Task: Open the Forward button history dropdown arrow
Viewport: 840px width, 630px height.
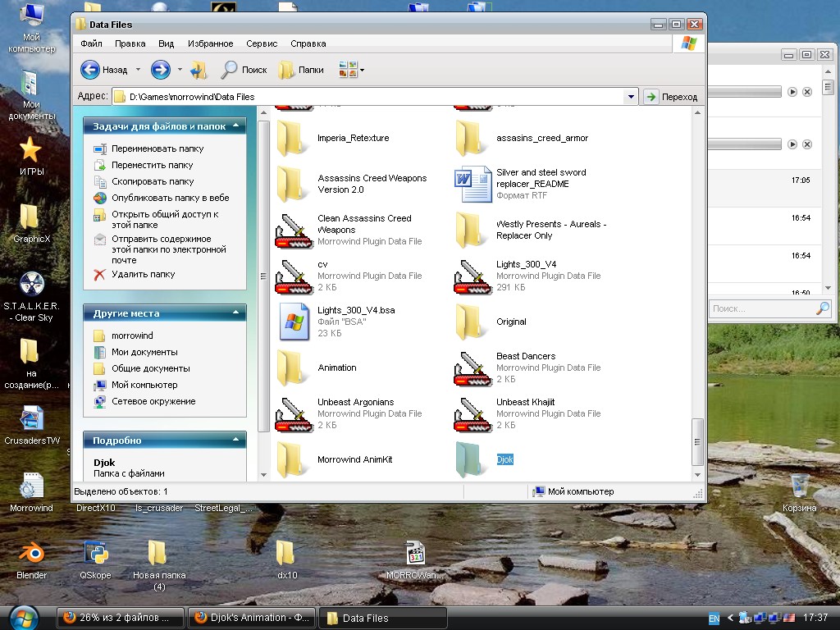Action: coord(180,70)
